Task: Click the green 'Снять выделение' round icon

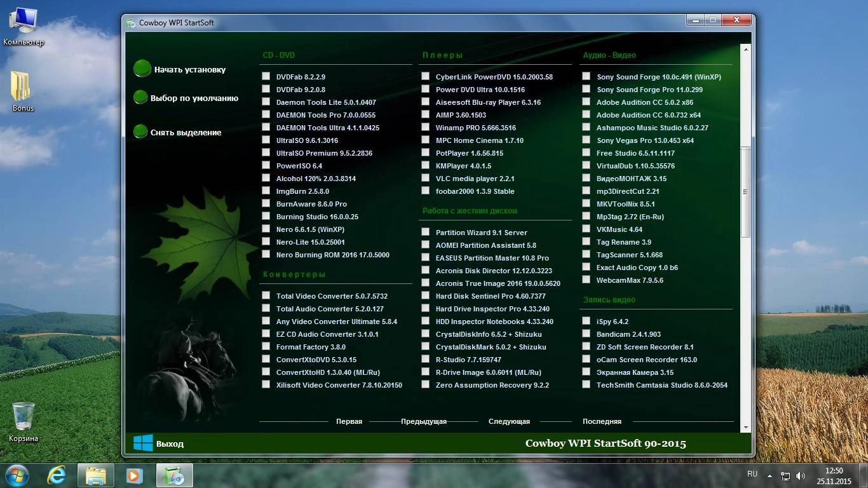Action: [x=140, y=132]
